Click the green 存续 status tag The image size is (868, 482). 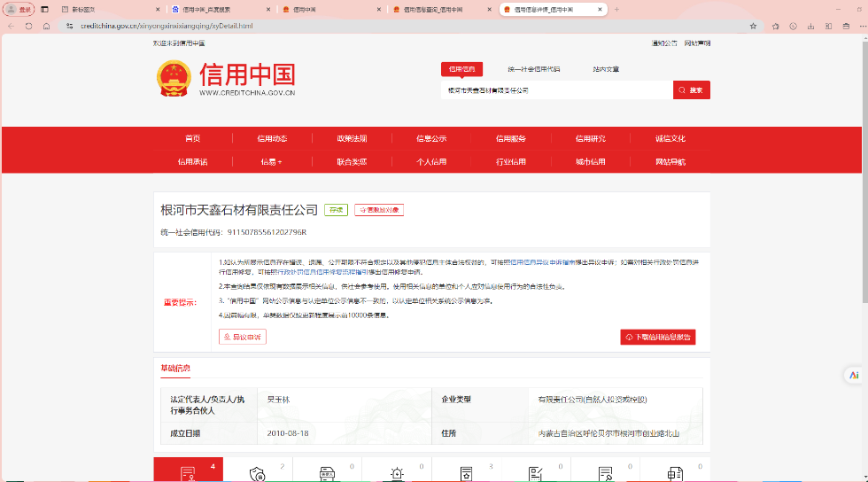coord(336,210)
